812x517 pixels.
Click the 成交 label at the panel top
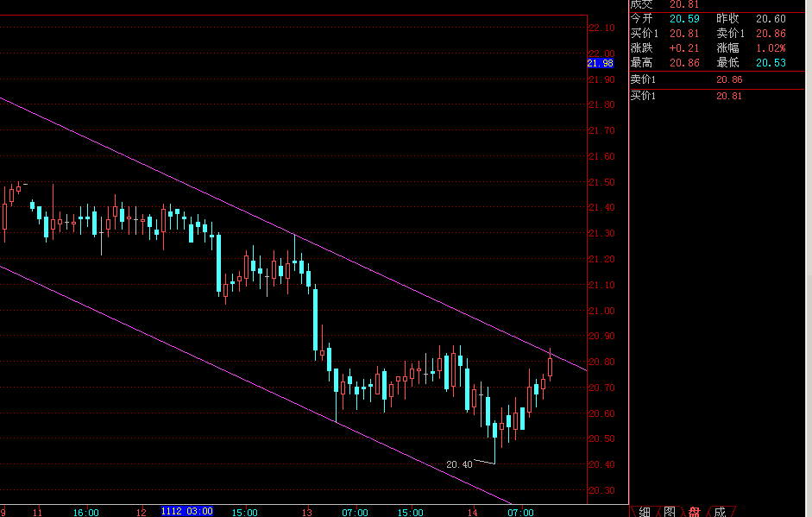pyautogui.click(x=642, y=4)
